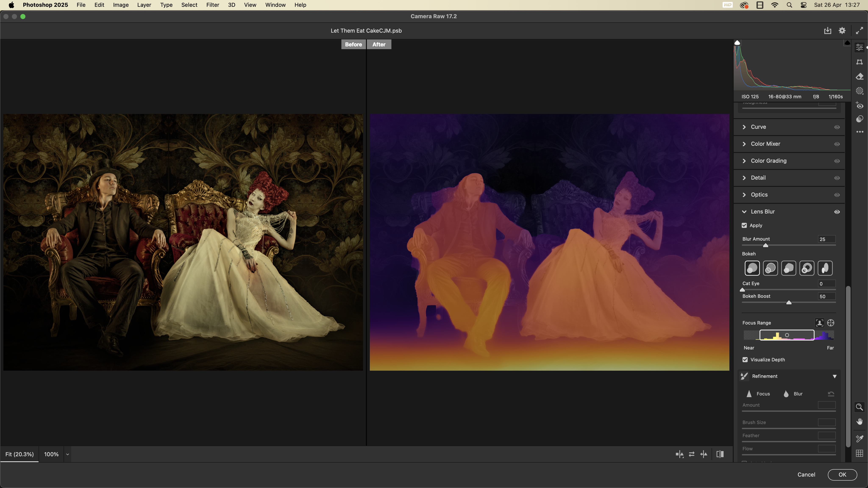Toggle full screen mode icon

(859, 31)
